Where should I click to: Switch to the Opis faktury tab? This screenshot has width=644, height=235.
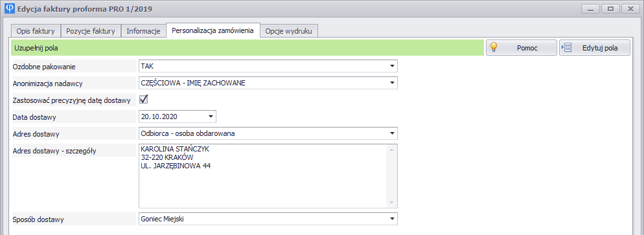tap(36, 31)
